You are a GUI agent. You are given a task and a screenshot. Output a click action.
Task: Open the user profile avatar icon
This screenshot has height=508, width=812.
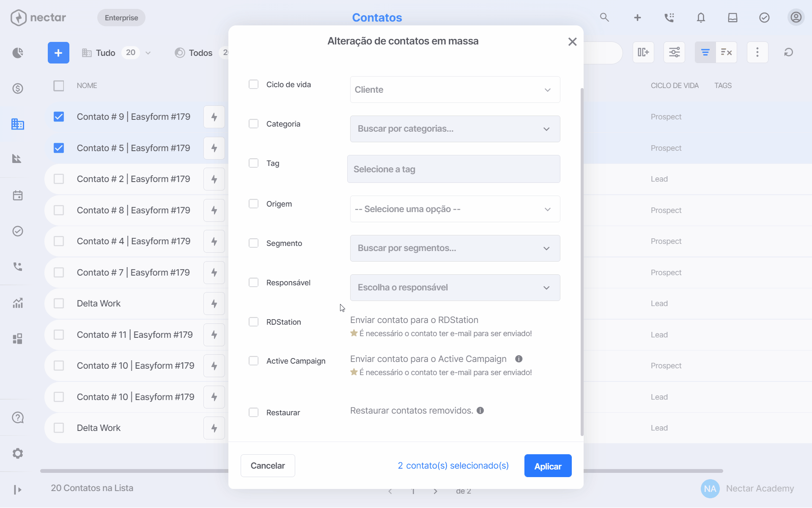click(x=796, y=17)
